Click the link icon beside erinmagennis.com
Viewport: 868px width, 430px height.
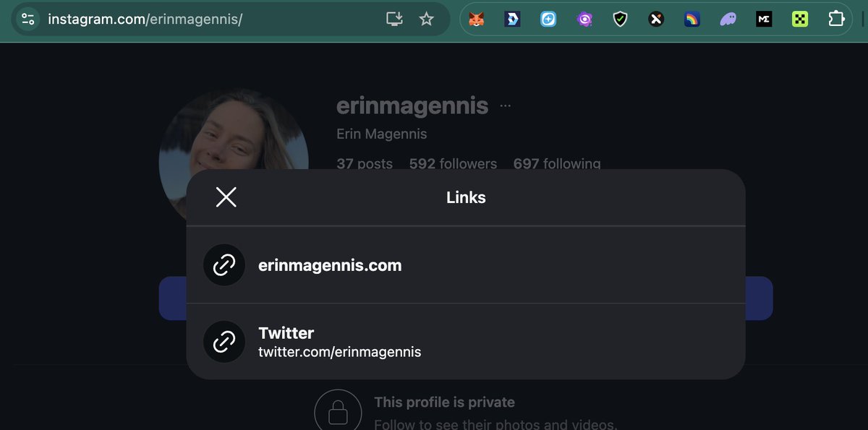(x=224, y=265)
